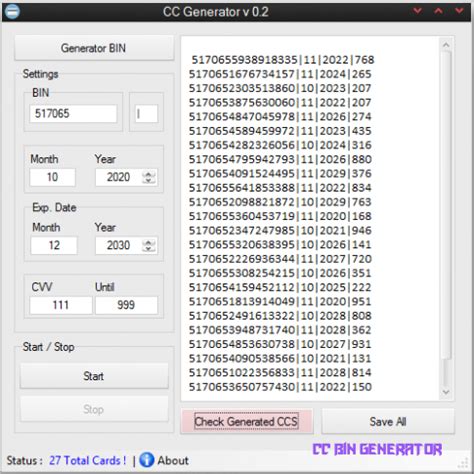Click the blue app icon in title bar
Screen dimensions: 474x474
(12, 11)
